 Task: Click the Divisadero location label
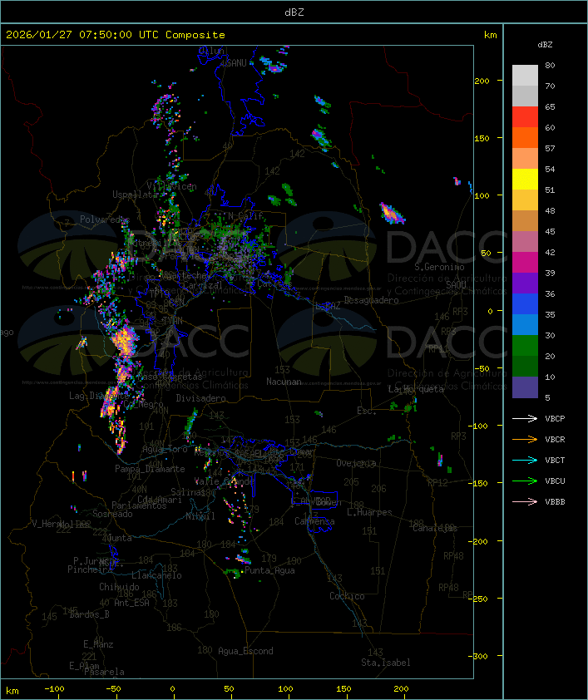[x=201, y=398]
